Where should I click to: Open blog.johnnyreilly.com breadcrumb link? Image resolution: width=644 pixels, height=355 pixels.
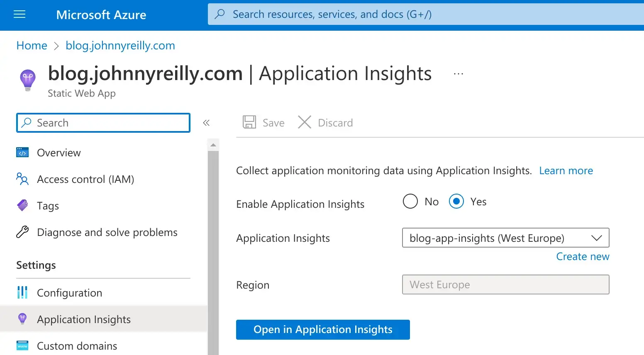pyautogui.click(x=120, y=46)
